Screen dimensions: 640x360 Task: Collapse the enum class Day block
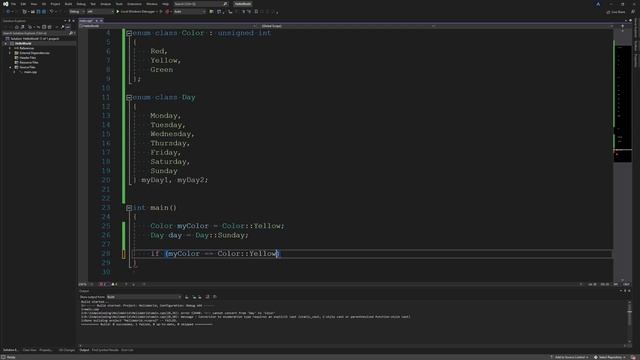click(129, 98)
